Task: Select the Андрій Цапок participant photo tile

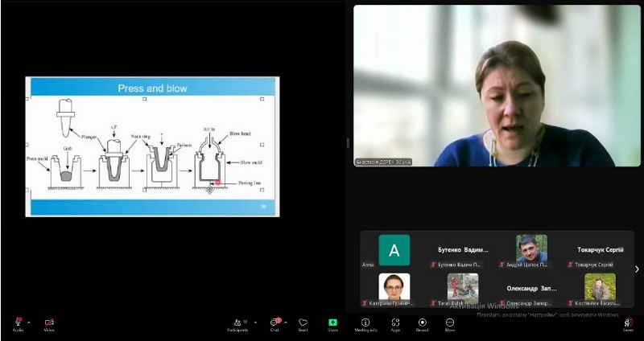Action: (531, 250)
